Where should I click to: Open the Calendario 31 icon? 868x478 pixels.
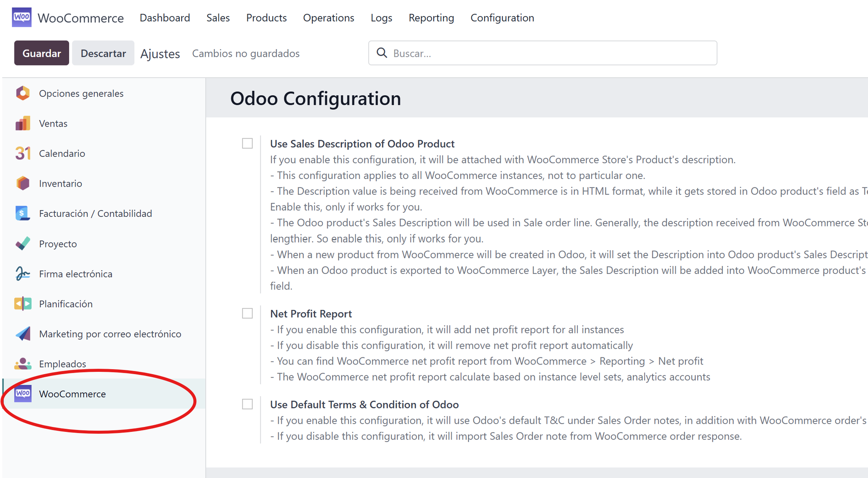23,153
